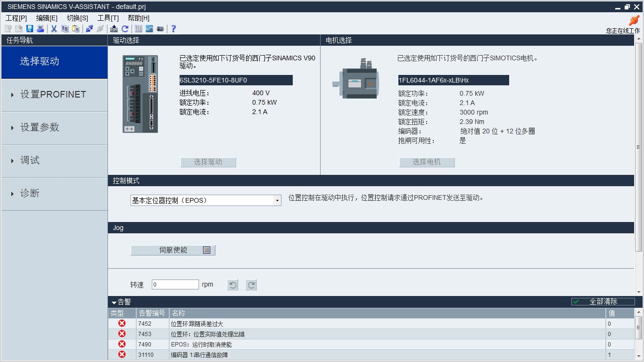Click the clockwise jog rotation button
The image size is (644, 362).
point(251,285)
